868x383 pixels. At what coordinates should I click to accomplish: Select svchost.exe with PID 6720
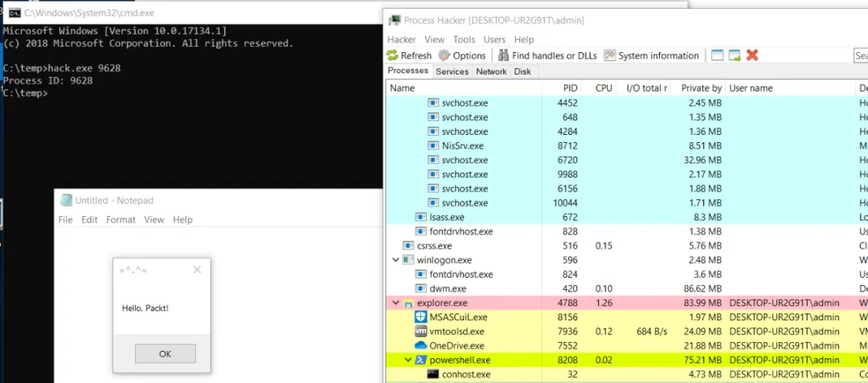pos(627,161)
